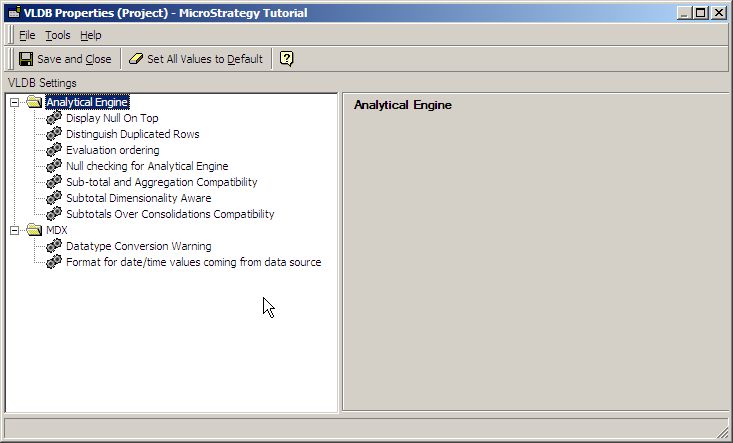Click gear icon beside Subtotal Dimensionality Aware
The image size is (733, 443).
pos(54,198)
